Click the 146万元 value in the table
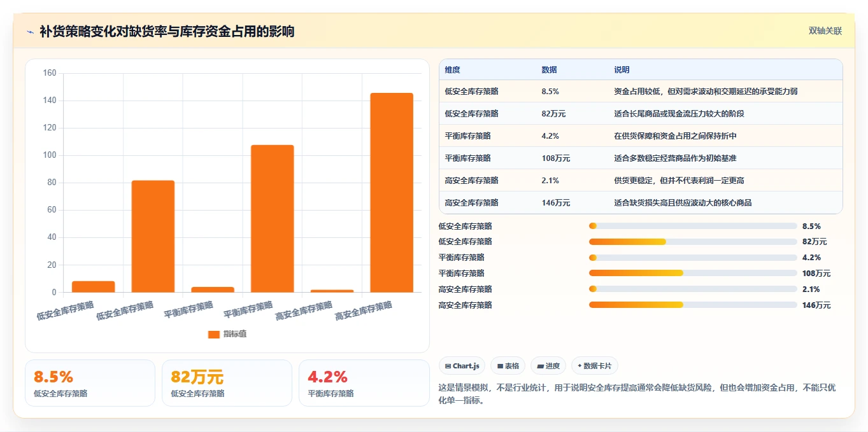The height and width of the screenshot is (432, 868). 556,203
